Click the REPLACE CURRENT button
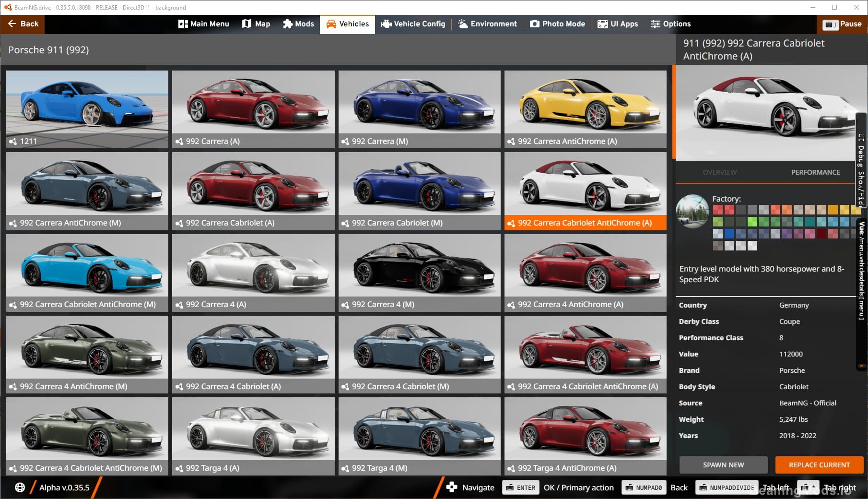Viewport: 868px width, 499px height. click(819, 465)
